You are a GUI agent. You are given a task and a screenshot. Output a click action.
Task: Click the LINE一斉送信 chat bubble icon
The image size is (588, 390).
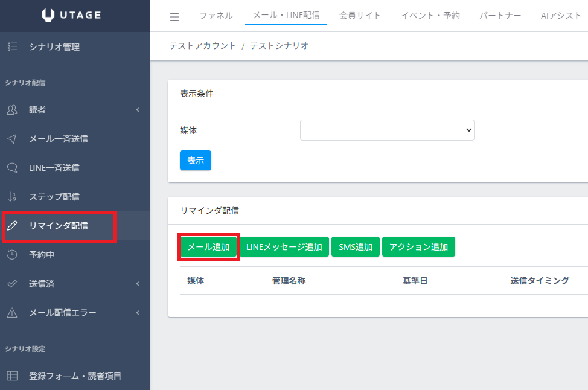12,168
